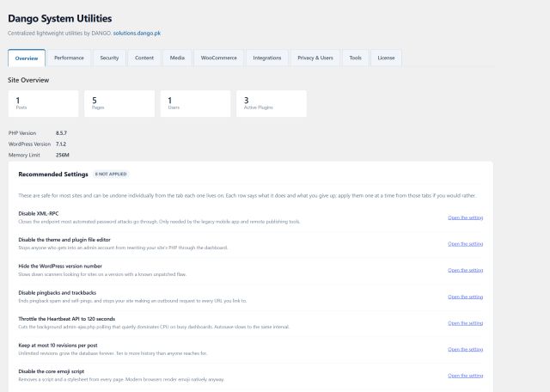Visit the solutions.dango.pk link
550x392 pixels.
[137, 34]
